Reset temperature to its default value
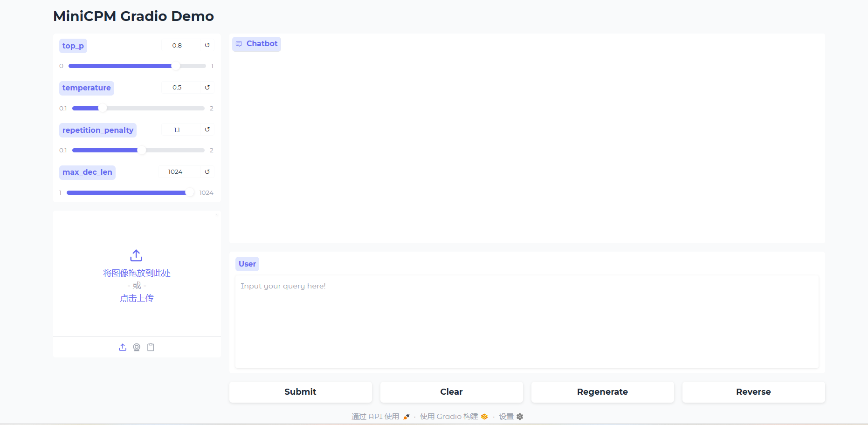This screenshot has height=425, width=868. point(207,88)
